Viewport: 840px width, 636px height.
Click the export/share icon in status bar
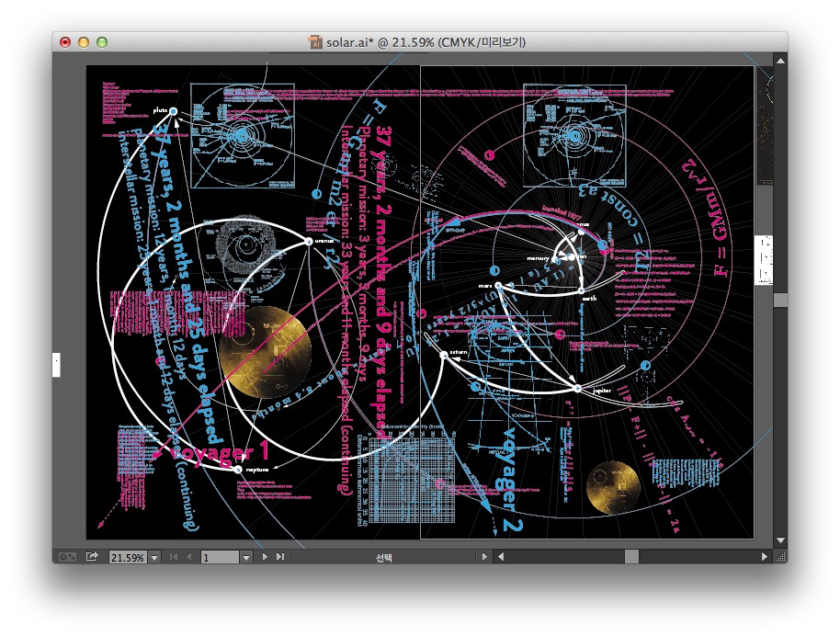[92, 557]
